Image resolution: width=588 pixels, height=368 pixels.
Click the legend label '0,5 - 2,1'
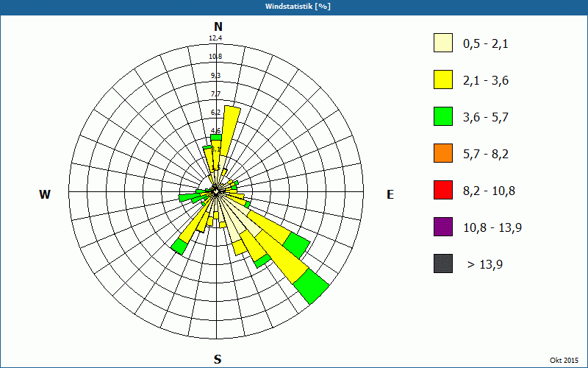[x=486, y=44]
